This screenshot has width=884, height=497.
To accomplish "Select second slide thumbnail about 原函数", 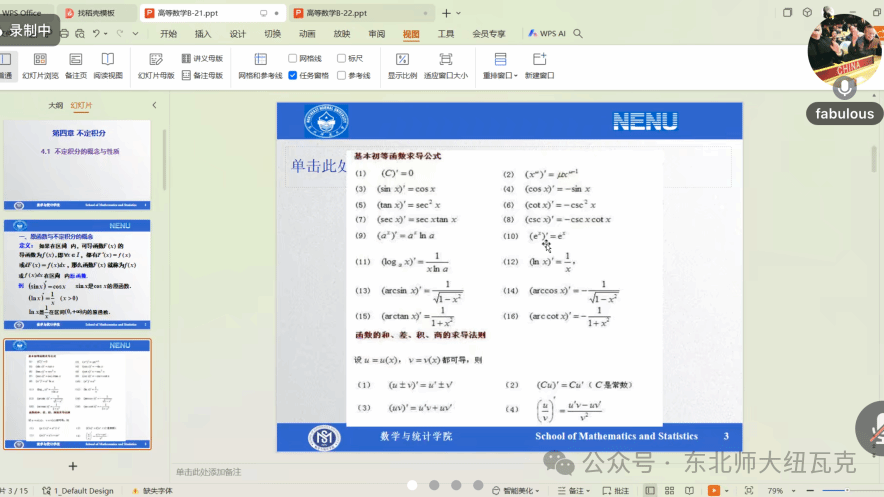I will coord(77,274).
